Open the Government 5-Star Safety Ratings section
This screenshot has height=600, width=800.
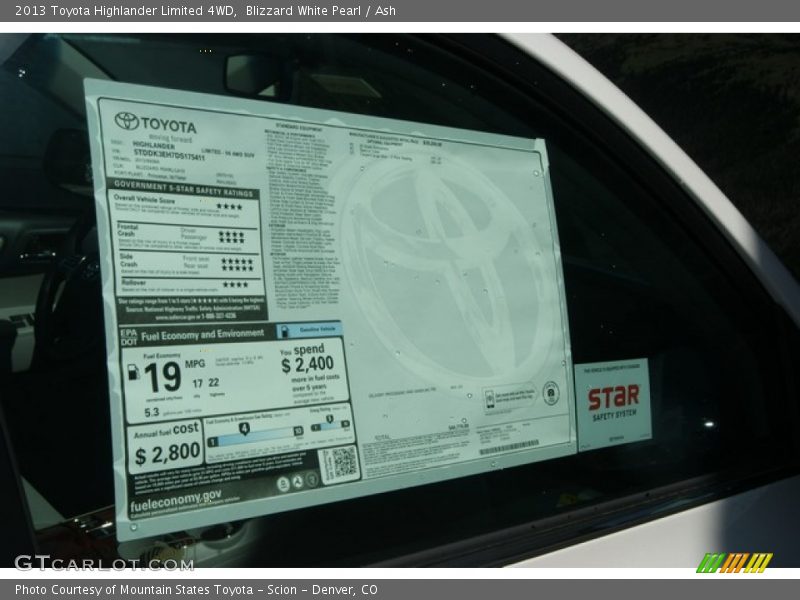coord(184,190)
